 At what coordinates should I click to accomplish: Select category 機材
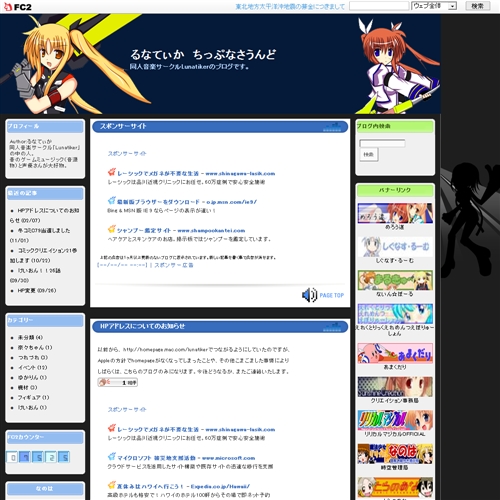point(27,387)
